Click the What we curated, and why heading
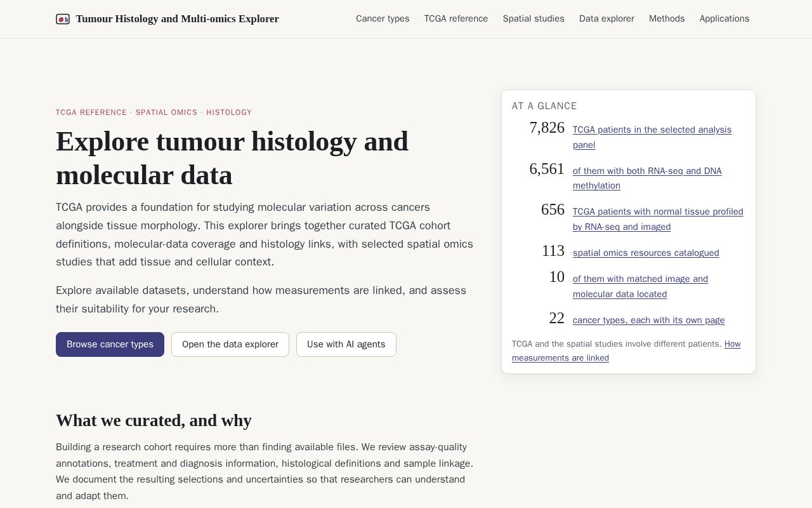 coord(154,420)
